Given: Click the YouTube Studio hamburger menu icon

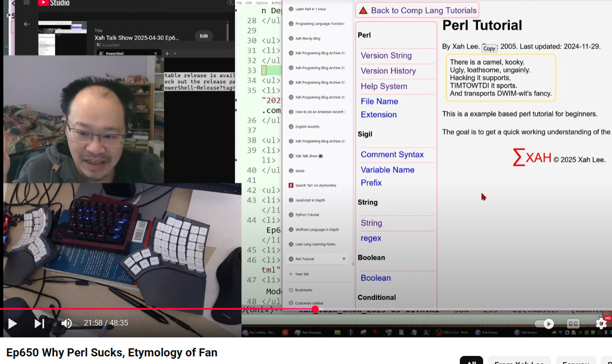Looking at the screenshot, I should pos(27,3).
